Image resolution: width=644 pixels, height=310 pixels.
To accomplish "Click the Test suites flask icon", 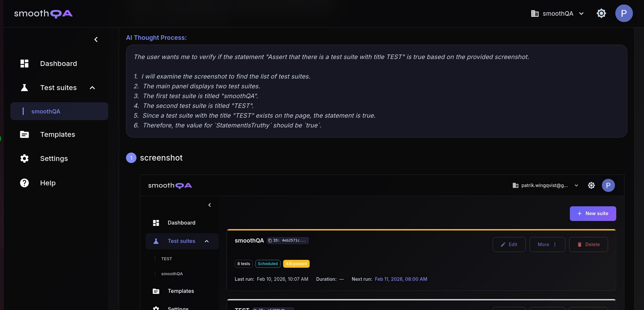I will [x=24, y=88].
